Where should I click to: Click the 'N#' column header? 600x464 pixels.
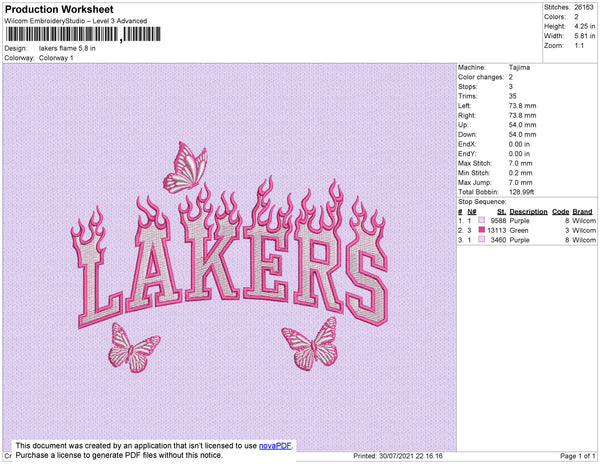471,212
